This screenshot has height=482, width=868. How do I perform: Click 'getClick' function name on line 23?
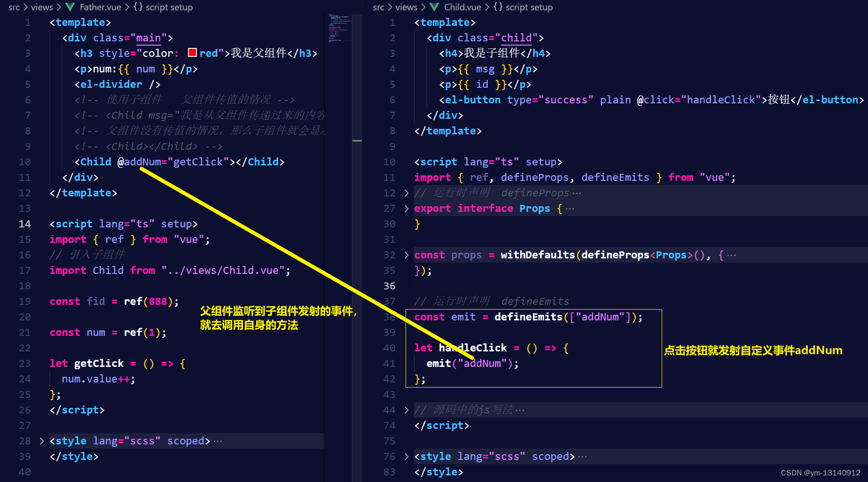99,363
